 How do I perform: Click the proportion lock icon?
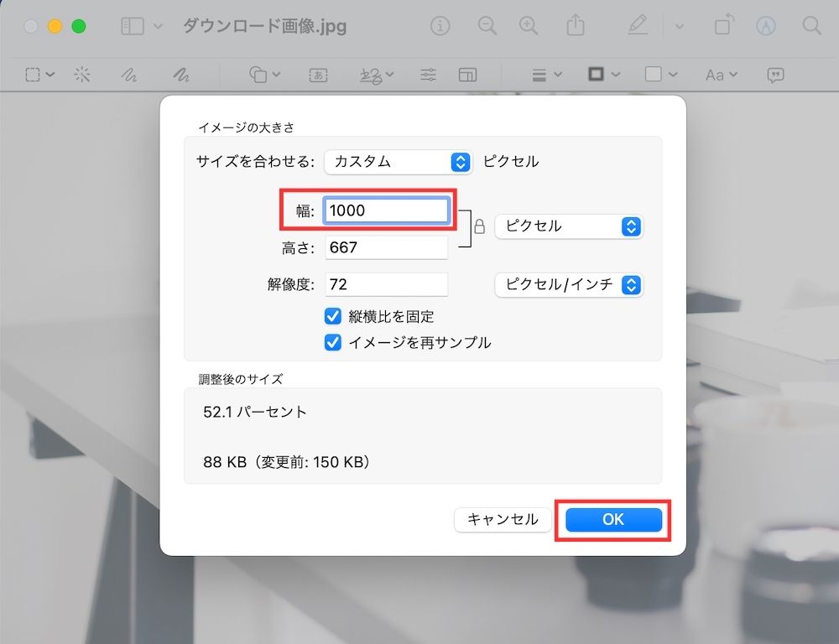coord(479,226)
